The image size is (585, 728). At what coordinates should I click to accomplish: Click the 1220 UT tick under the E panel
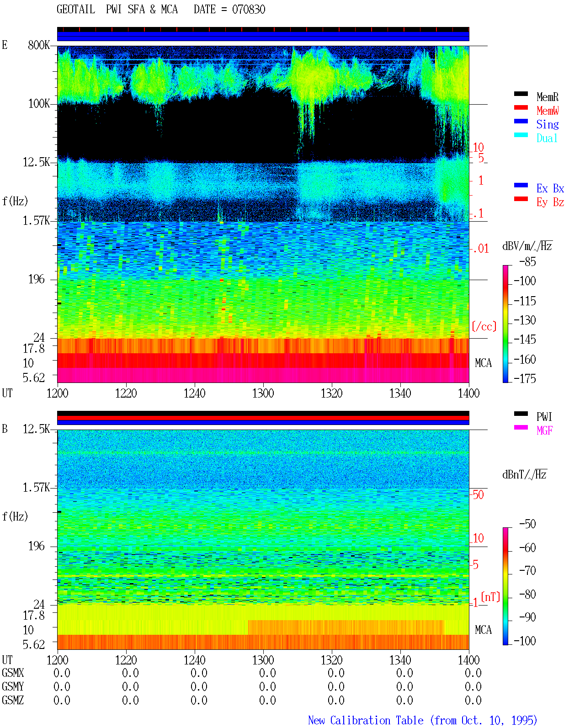126,393
